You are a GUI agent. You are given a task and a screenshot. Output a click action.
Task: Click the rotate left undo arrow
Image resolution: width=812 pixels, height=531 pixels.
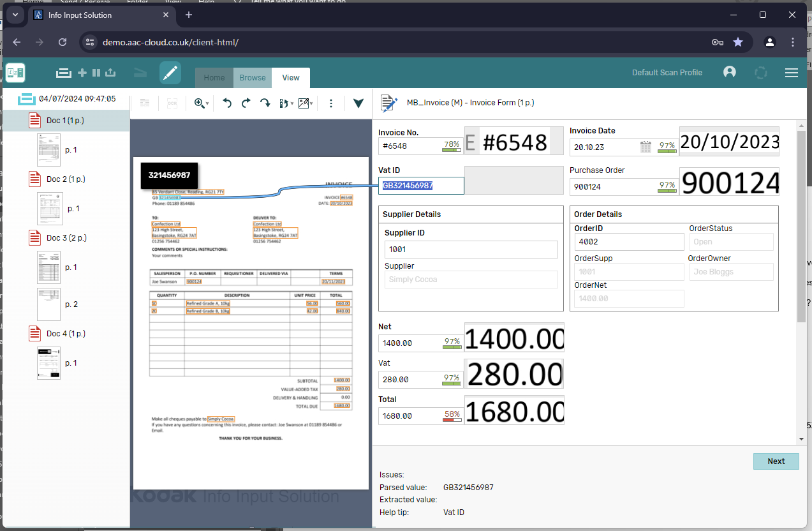227,103
